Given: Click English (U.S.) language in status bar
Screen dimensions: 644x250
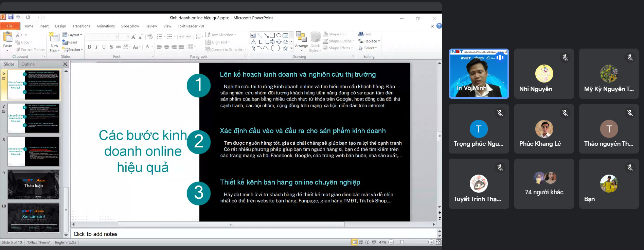Looking at the screenshot, I should tap(66, 243).
